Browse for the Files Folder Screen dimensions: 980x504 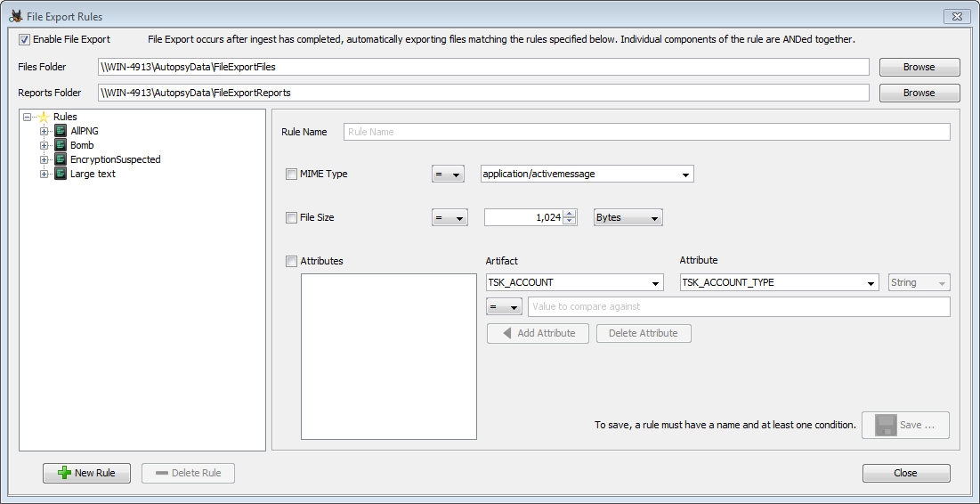pyautogui.click(x=919, y=67)
